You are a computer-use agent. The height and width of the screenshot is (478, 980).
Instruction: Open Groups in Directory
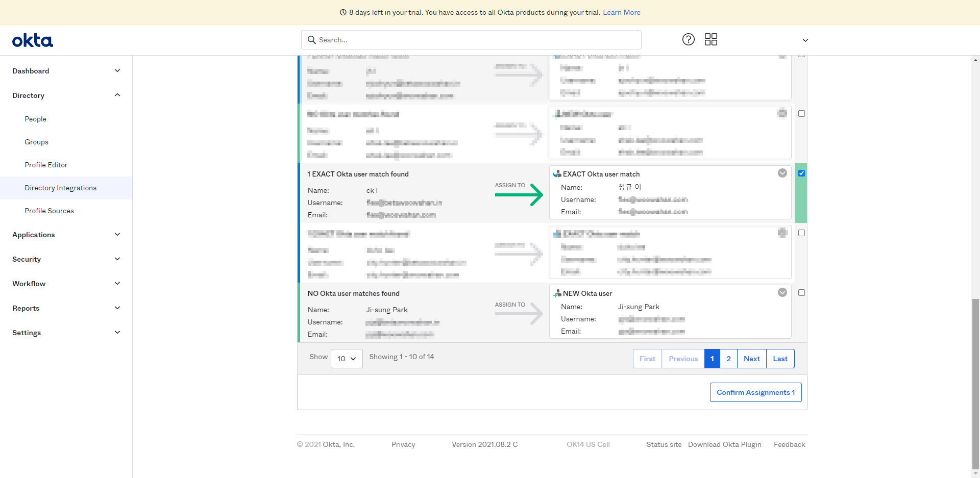click(36, 142)
